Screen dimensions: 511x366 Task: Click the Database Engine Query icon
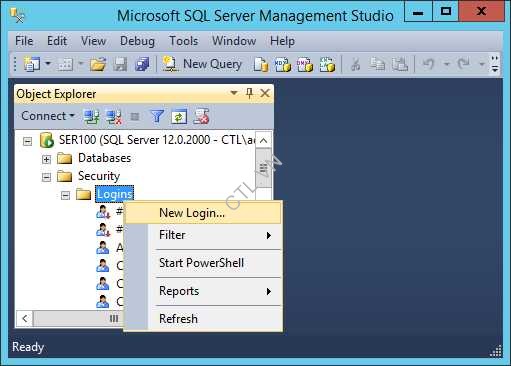(261, 64)
